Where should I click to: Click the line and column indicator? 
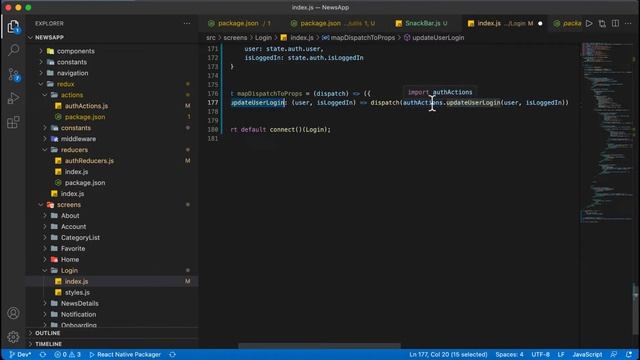click(x=448, y=354)
